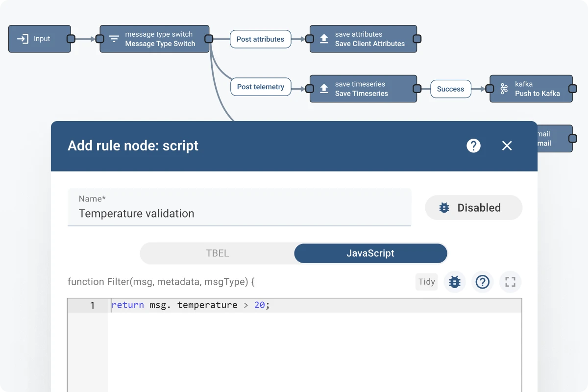Screen dimensions: 588x392
Task: Select the Save Client Attributes node
Action: coord(363,39)
